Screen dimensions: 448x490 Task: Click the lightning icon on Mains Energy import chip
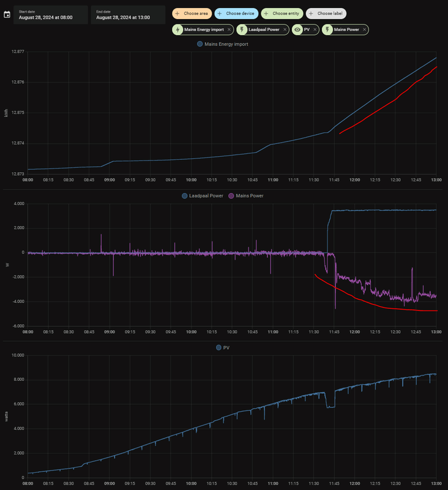click(x=177, y=29)
